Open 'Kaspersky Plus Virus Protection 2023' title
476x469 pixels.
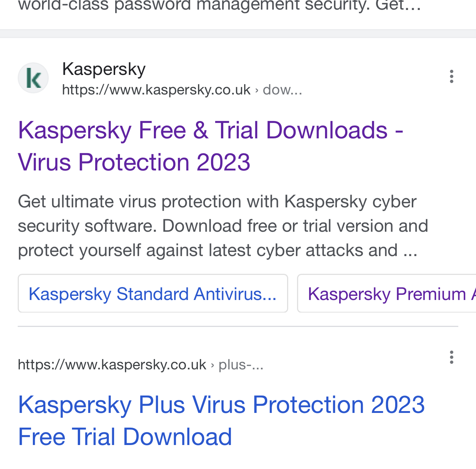coord(221,405)
